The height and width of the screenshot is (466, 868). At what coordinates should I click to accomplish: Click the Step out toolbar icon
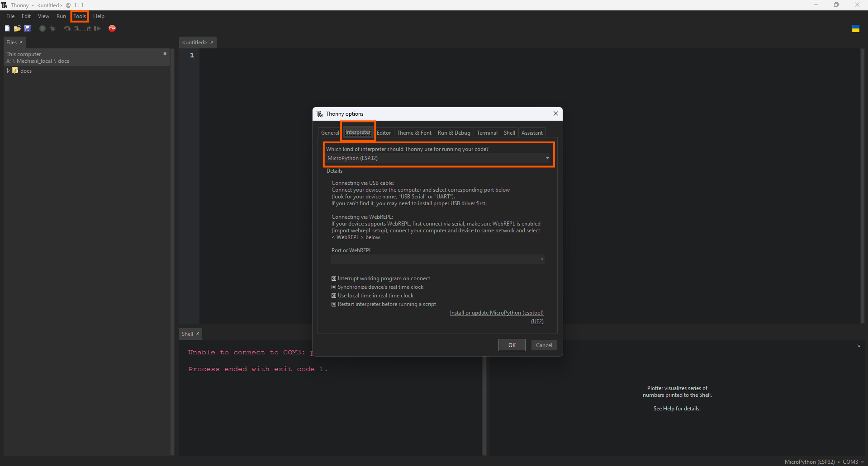[x=87, y=28]
